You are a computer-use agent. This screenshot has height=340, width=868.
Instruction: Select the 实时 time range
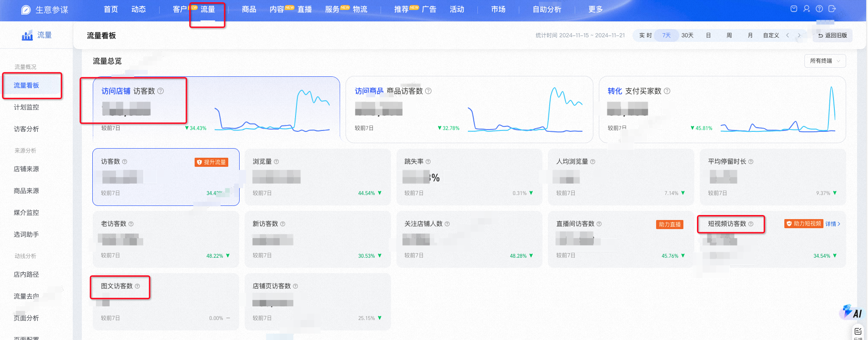point(645,35)
